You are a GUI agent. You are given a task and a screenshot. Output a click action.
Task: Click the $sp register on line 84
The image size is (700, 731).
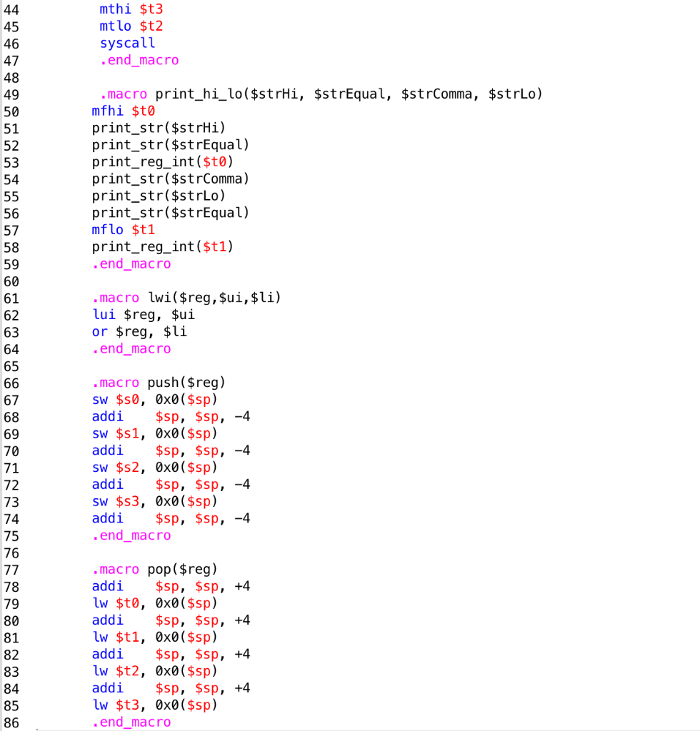[169, 687]
